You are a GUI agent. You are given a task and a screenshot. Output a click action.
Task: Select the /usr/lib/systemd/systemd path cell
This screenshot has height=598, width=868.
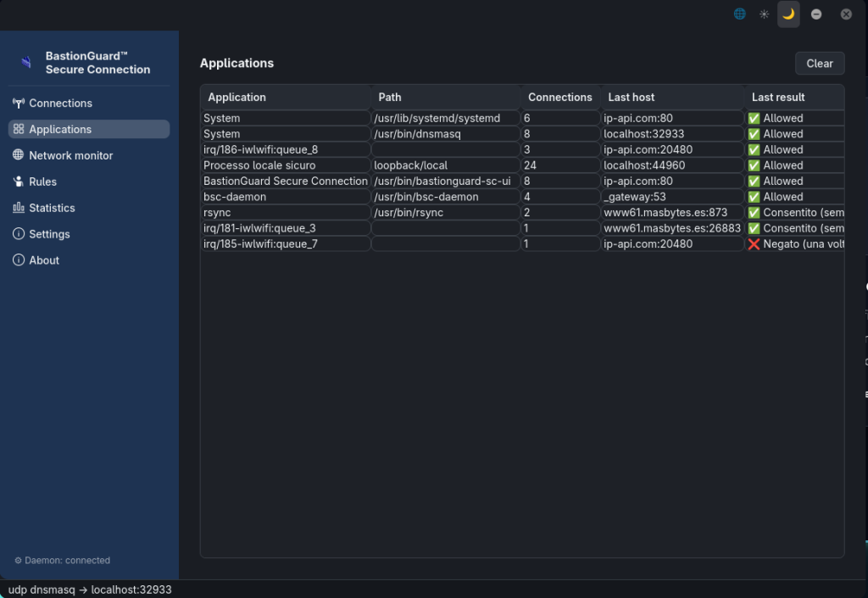pyautogui.click(x=446, y=118)
